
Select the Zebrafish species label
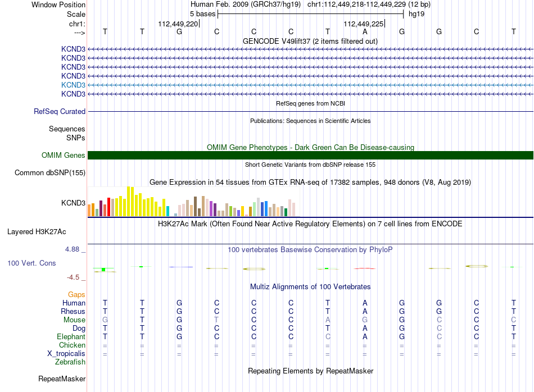point(70,362)
